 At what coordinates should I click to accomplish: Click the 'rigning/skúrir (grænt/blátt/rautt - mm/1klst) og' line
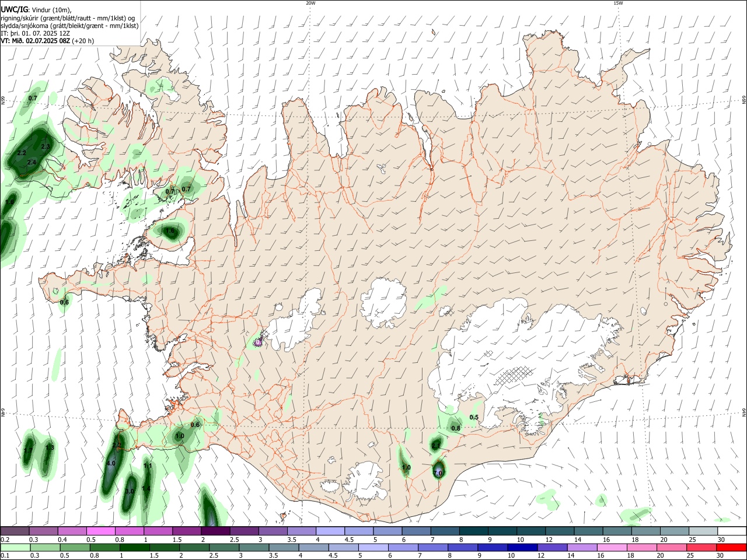click(68, 17)
